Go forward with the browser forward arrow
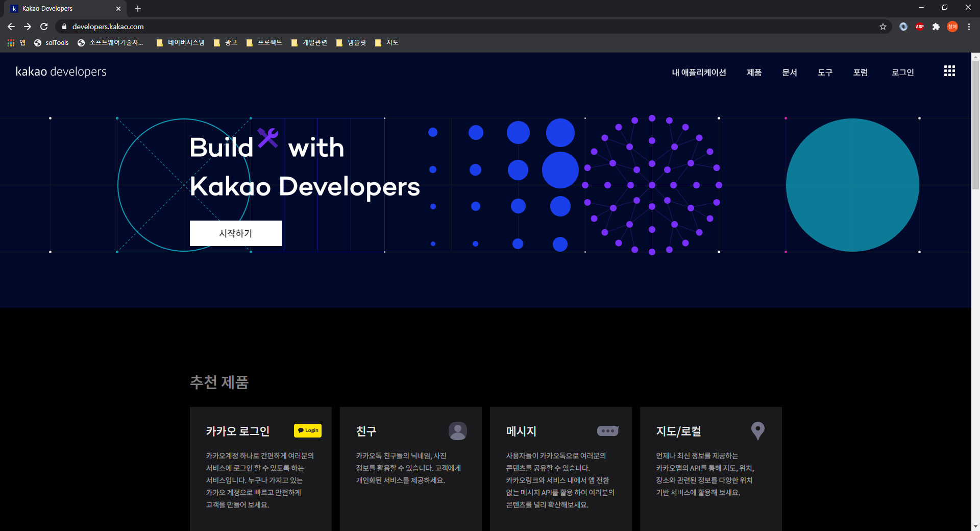Screen dimensions: 980x531 [28, 27]
